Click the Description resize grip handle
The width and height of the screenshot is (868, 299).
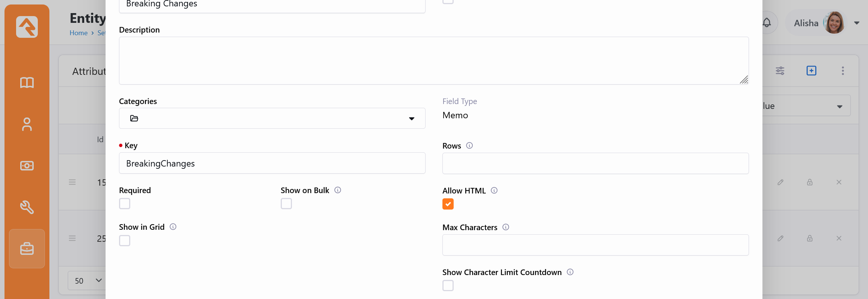click(744, 80)
